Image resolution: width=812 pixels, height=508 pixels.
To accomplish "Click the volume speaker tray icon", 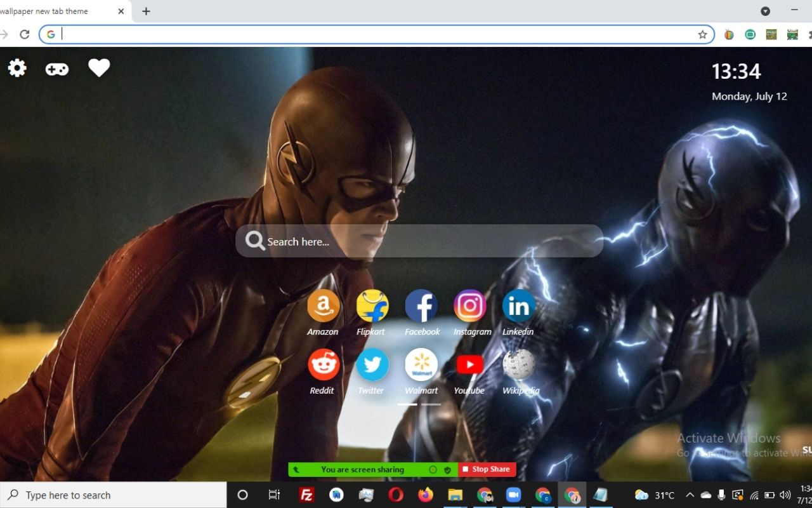I will click(x=785, y=495).
